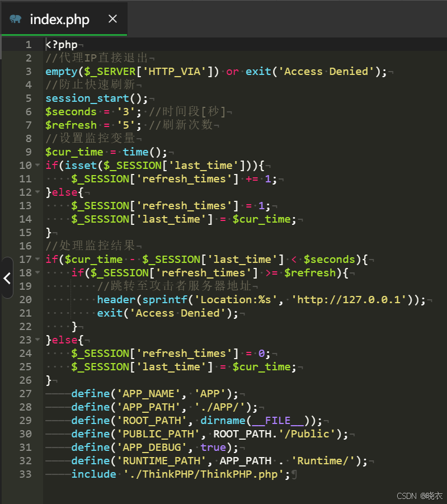Click 'RUNTIME_PATH' string on line 32
The height and width of the screenshot is (504, 447).
162,461
